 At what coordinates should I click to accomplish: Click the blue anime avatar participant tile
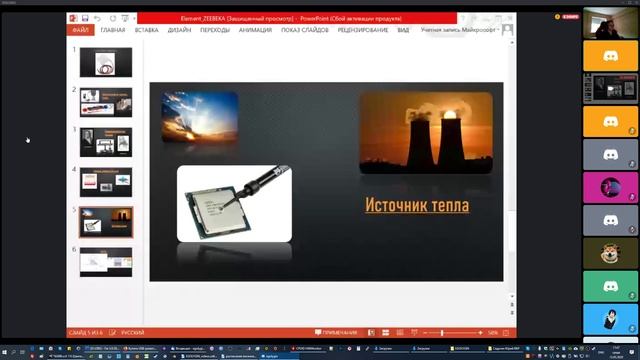(610, 319)
